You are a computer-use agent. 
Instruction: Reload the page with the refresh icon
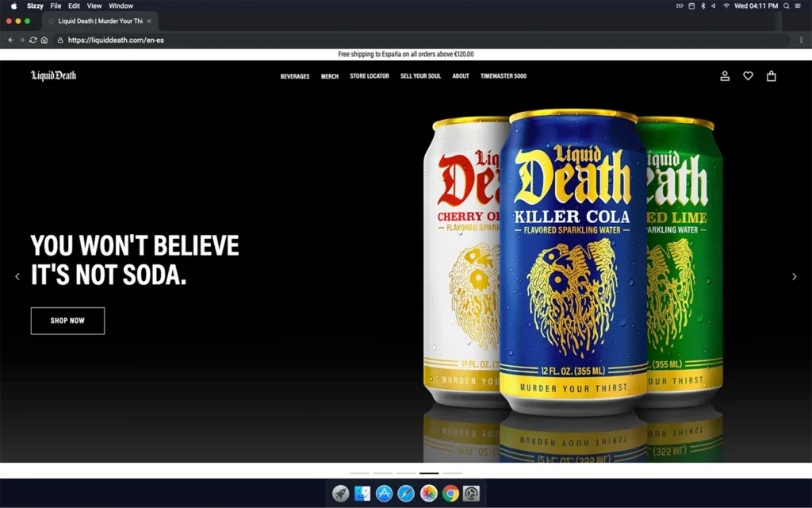(33, 40)
